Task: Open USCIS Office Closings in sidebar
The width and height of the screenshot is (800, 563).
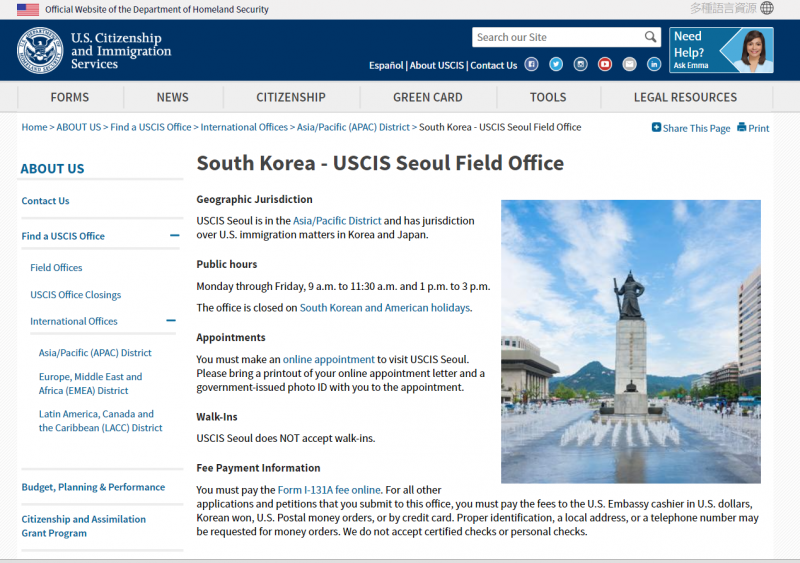Action: click(x=76, y=295)
